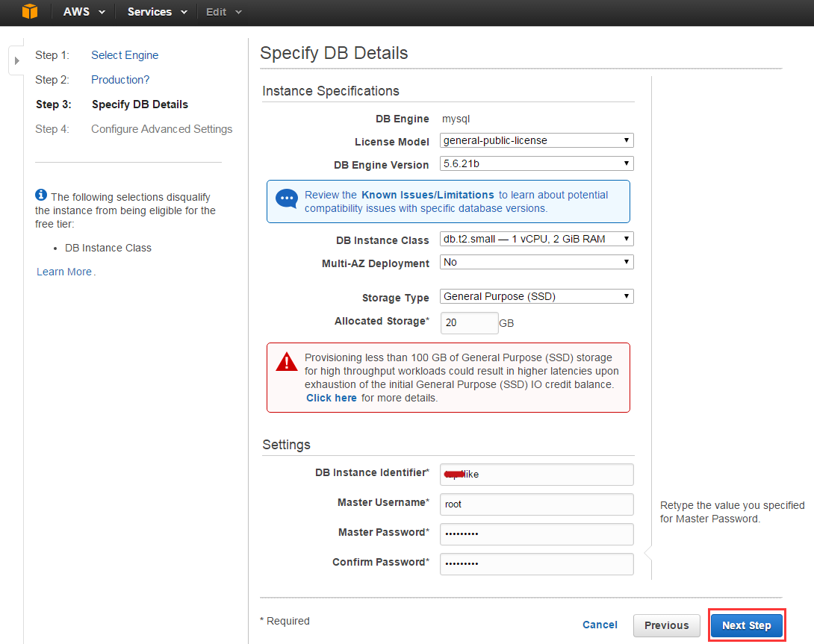Click the Previous button
The width and height of the screenshot is (814, 644).
pyautogui.click(x=667, y=625)
